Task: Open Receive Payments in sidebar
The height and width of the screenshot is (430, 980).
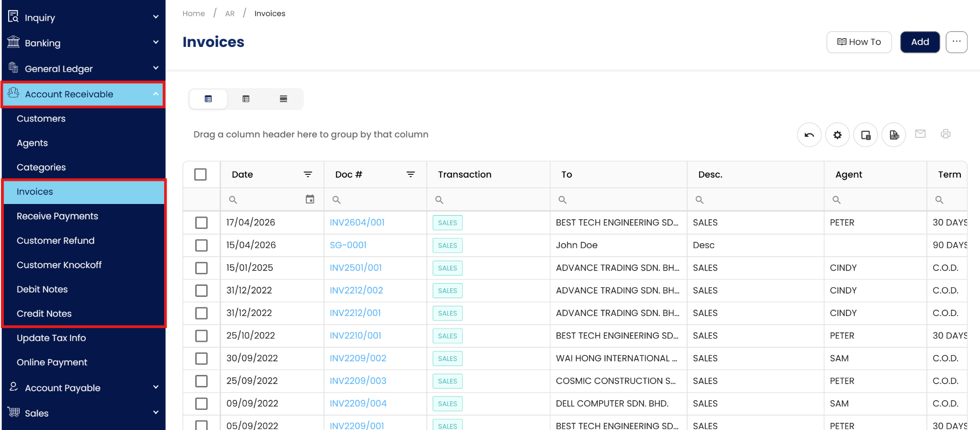Action: click(x=57, y=216)
